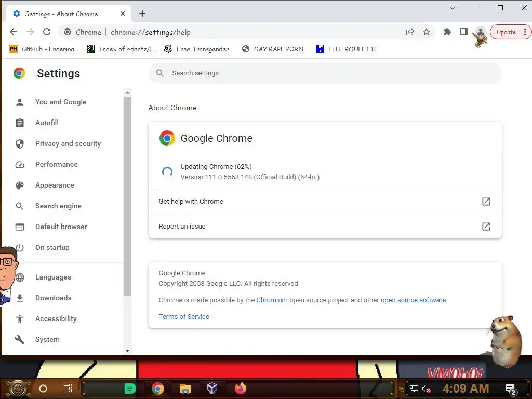Open the Chromium link

coord(272,300)
